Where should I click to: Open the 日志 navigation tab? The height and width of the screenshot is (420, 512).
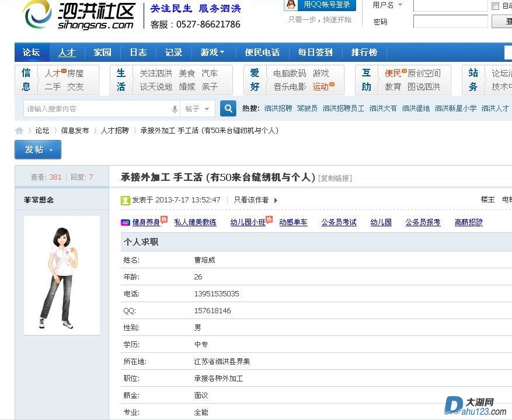138,52
